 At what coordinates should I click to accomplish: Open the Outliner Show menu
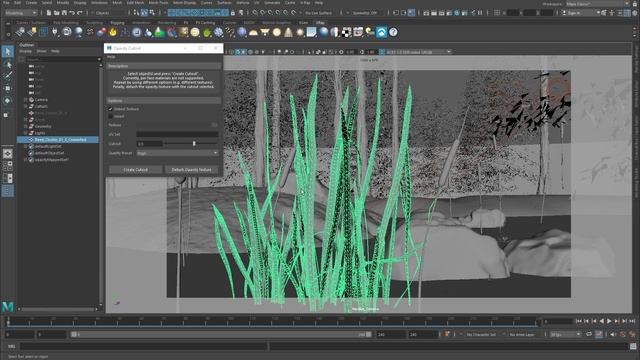click(x=42, y=51)
